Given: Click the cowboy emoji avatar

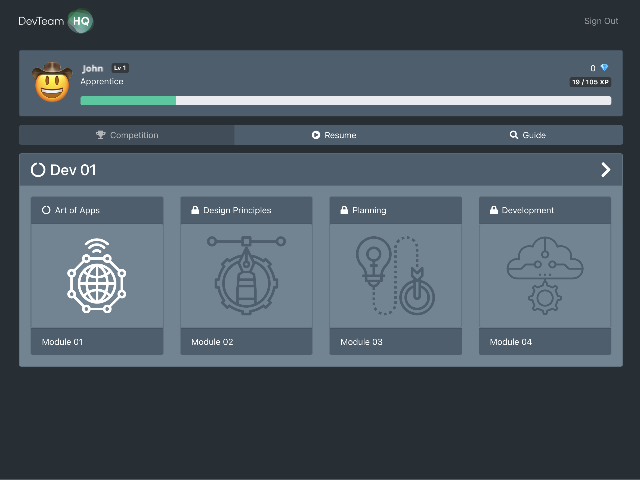Looking at the screenshot, I should point(51,83).
